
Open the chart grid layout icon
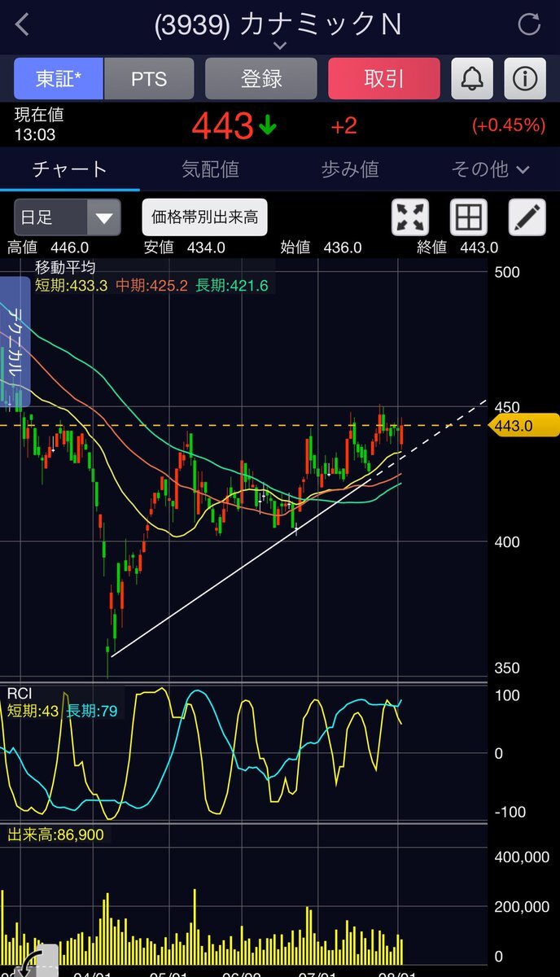point(470,217)
